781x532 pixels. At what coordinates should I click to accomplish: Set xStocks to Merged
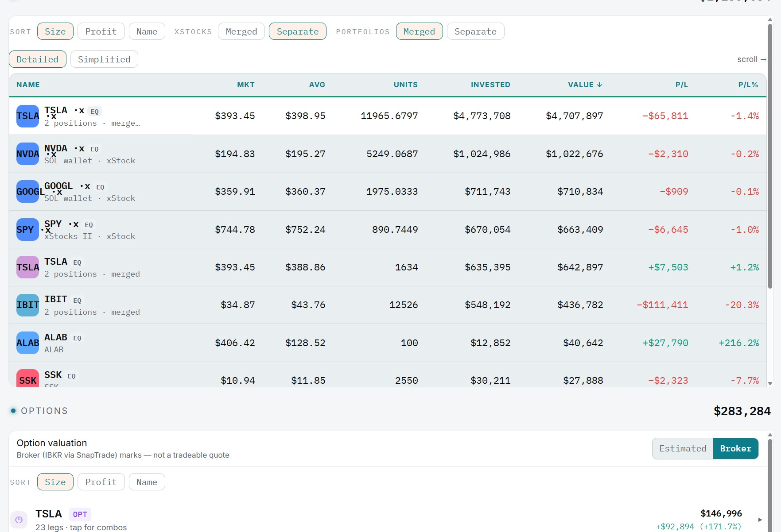click(241, 31)
